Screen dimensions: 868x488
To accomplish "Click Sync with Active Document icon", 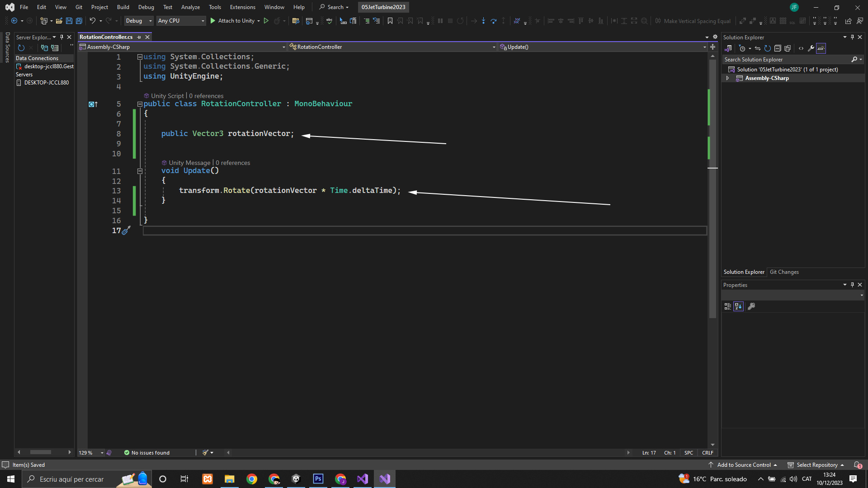I will pyautogui.click(x=758, y=48).
